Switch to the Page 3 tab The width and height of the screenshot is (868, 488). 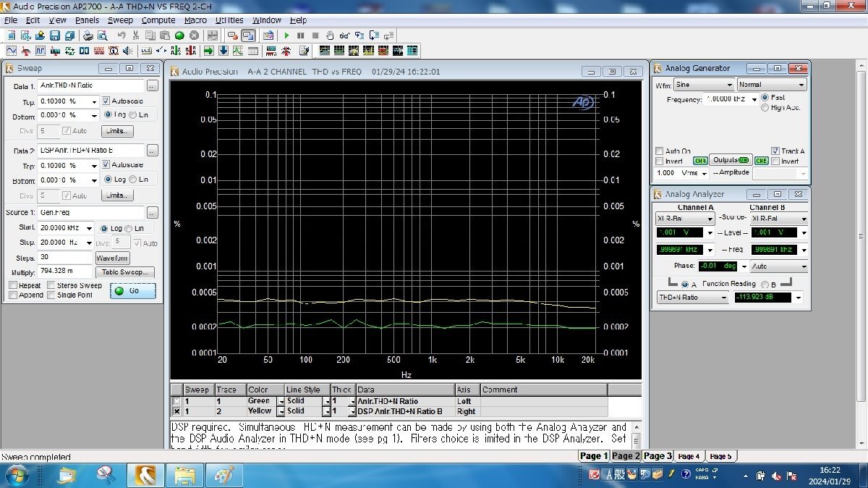point(658,456)
